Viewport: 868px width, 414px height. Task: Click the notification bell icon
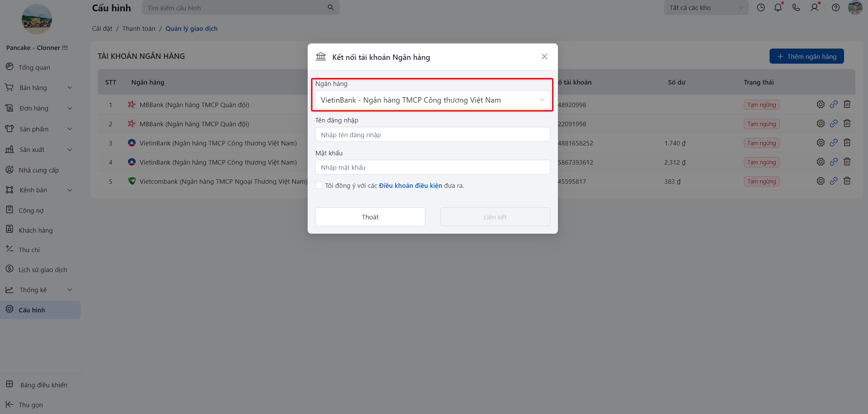point(778,8)
